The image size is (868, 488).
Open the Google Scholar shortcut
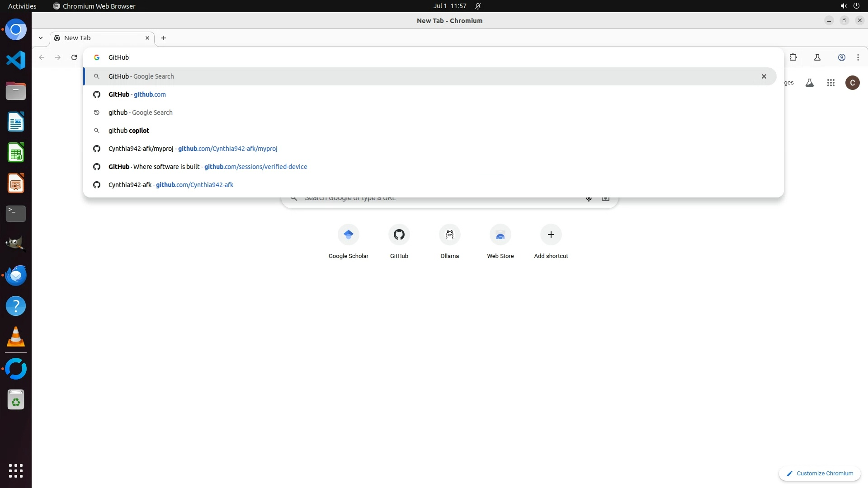coord(348,235)
